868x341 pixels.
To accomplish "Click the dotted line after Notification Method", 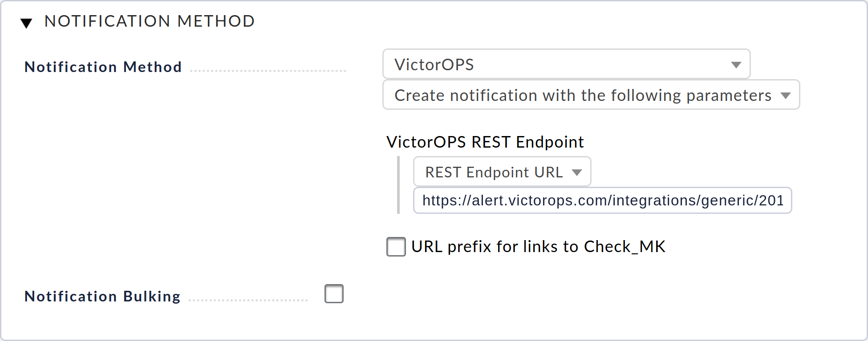I will [267, 70].
